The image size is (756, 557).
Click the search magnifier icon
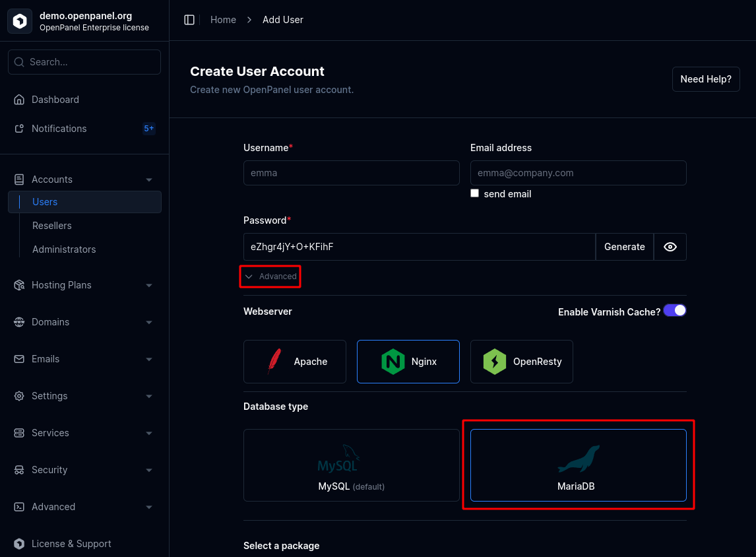[x=19, y=62]
